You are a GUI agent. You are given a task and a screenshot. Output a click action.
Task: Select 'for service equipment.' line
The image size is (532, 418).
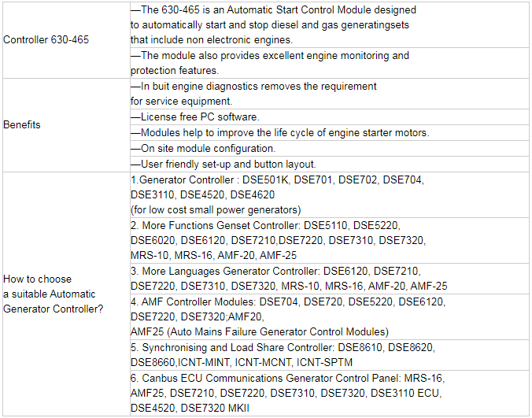pyautogui.click(x=182, y=102)
